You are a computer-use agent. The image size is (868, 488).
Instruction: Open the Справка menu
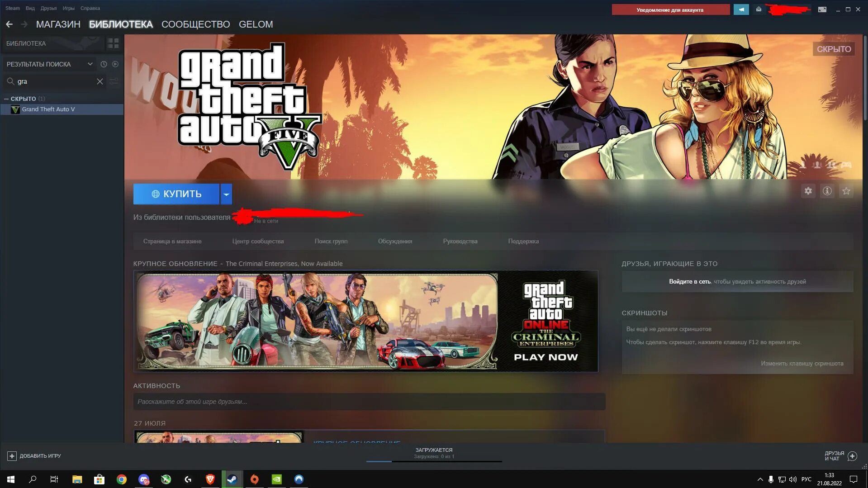point(90,8)
